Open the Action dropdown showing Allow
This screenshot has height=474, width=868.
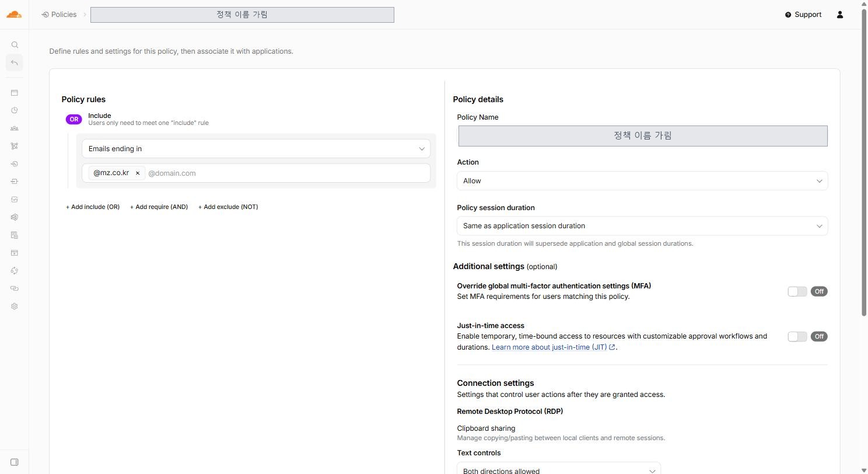pyautogui.click(x=642, y=181)
